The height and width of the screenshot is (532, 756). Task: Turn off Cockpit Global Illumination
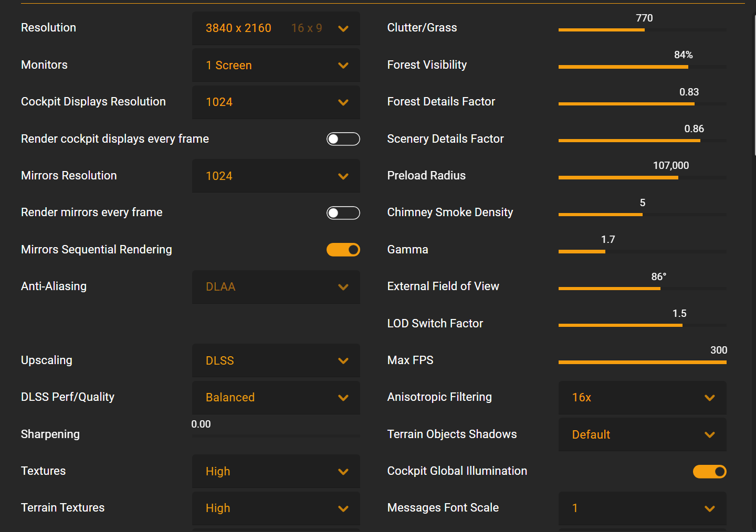tap(709, 472)
